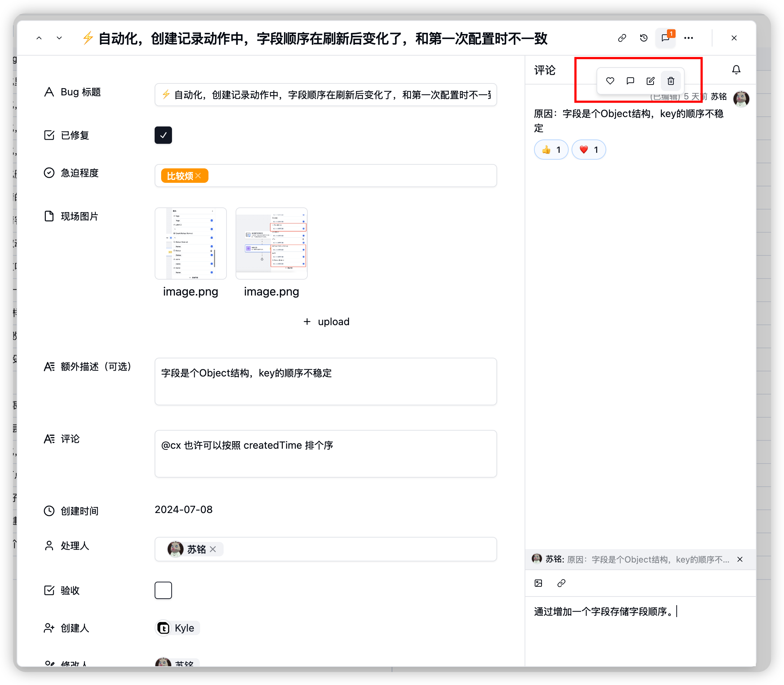Copy record link icon in header

(x=622, y=38)
